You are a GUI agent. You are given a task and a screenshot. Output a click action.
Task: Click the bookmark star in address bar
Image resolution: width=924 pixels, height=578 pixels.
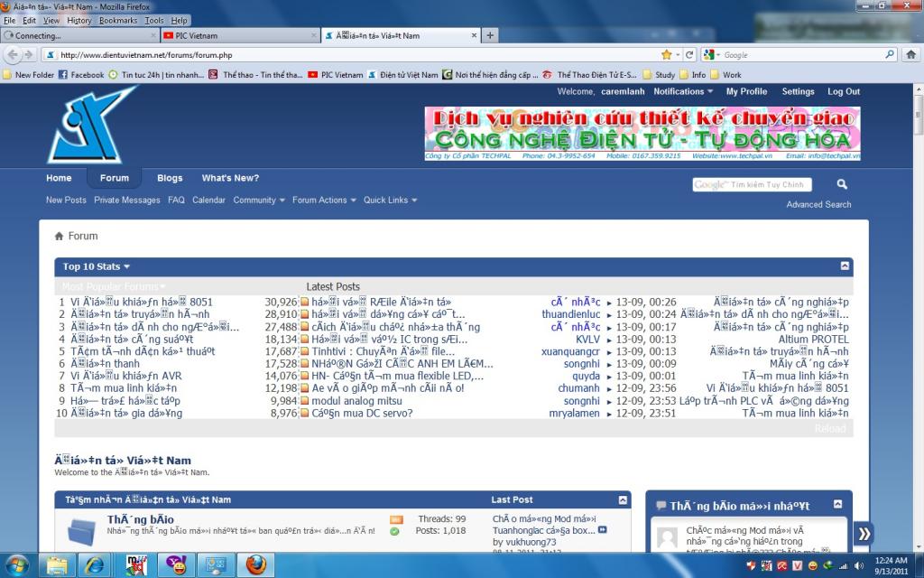coord(667,55)
